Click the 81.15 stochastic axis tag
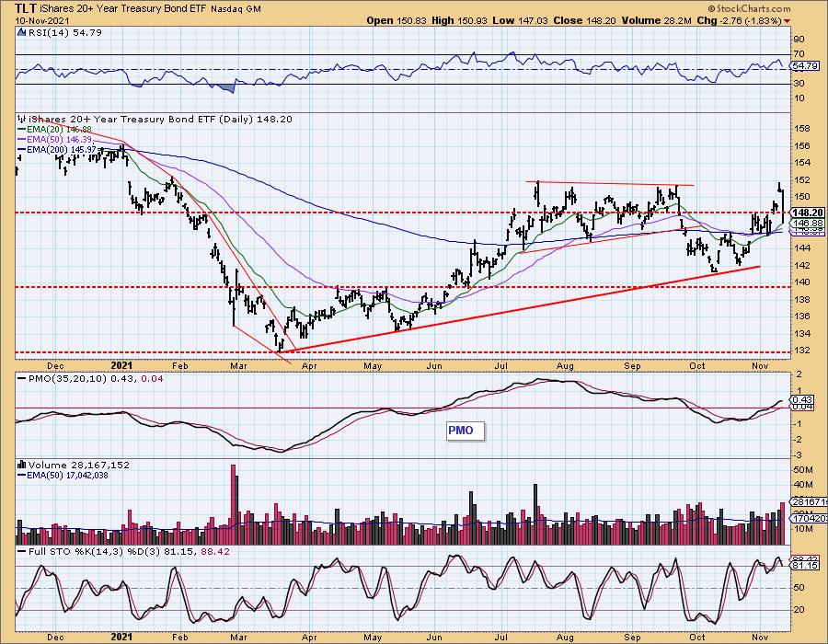This screenshot has width=828, height=644. pyautogui.click(x=805, y=566)
